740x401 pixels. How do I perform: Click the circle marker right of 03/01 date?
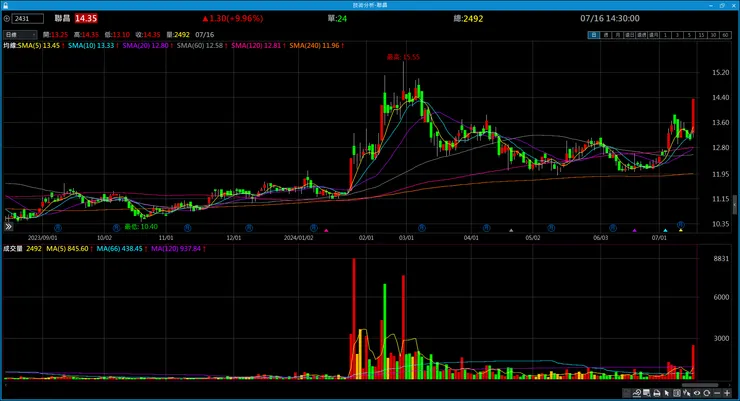[421, 228]
